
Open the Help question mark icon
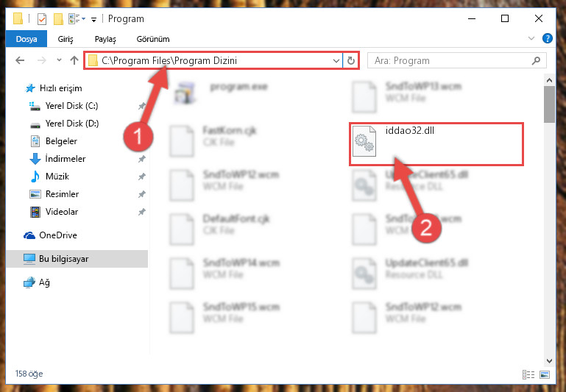pos(547,38)
